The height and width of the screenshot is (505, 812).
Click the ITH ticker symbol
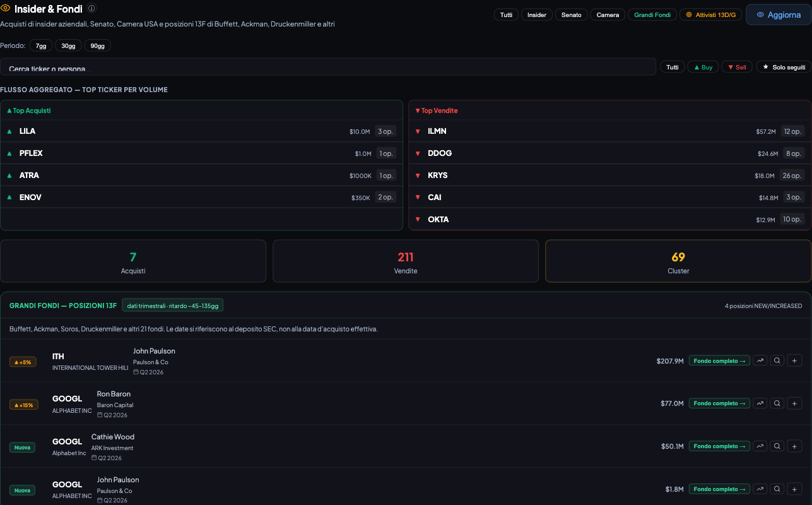point(58,357)
